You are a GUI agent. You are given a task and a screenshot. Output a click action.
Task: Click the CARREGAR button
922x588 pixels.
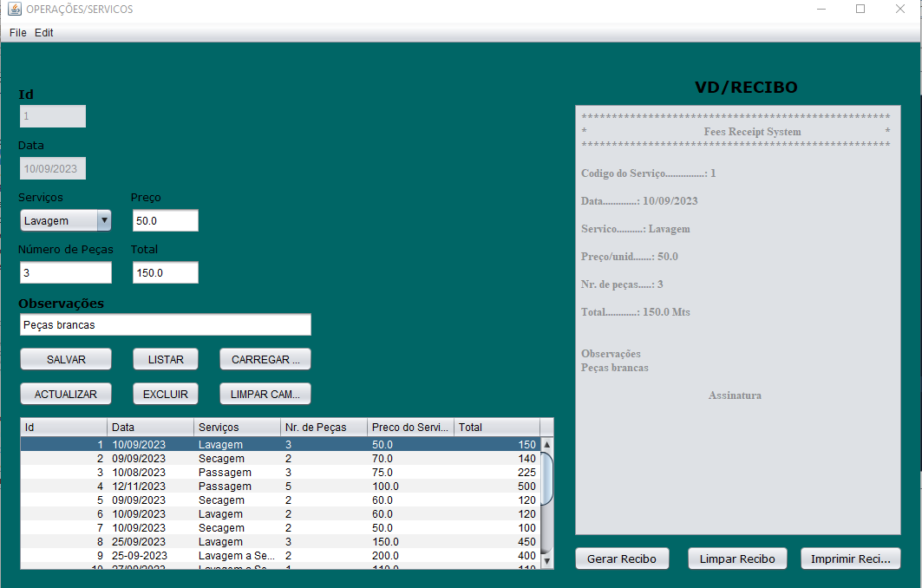pos(265,359)
